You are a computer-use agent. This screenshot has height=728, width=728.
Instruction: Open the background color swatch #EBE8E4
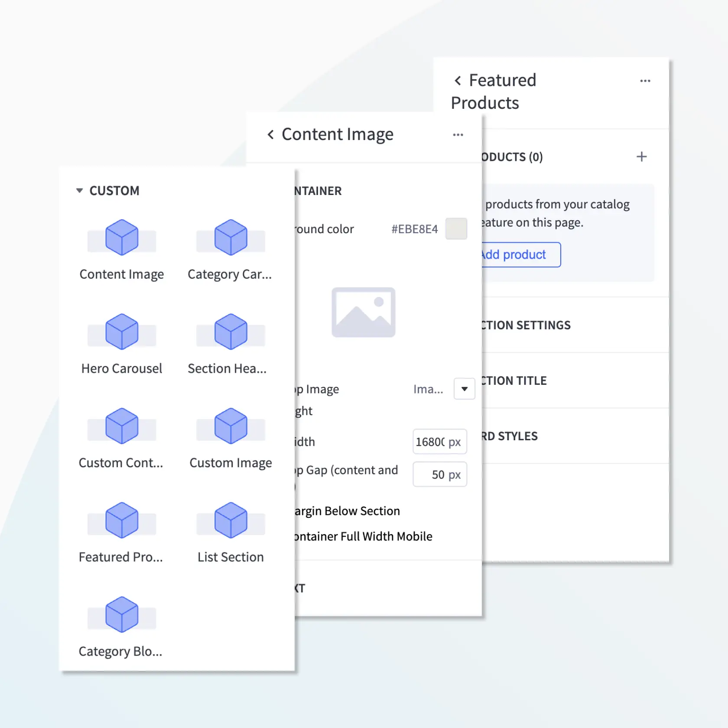(x=456, y=229)
